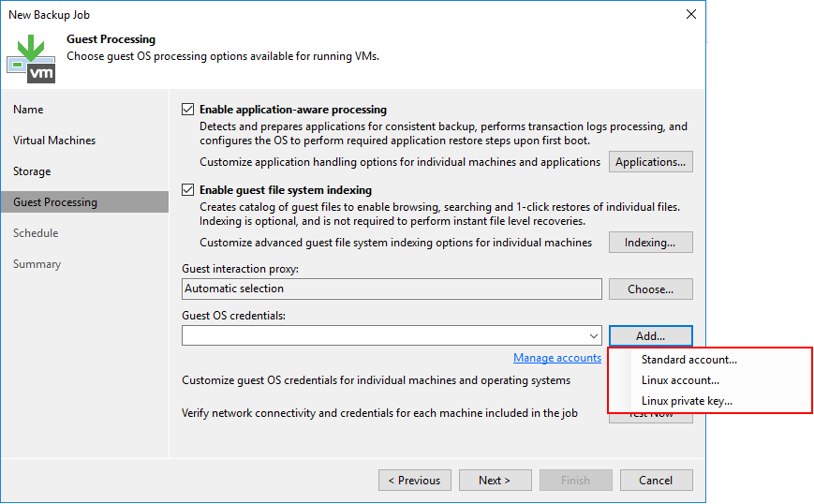Disable application-aware processing checkbox
Viewport: 814px width, 504px height.
pyautogui.click(x=188, y=110)
